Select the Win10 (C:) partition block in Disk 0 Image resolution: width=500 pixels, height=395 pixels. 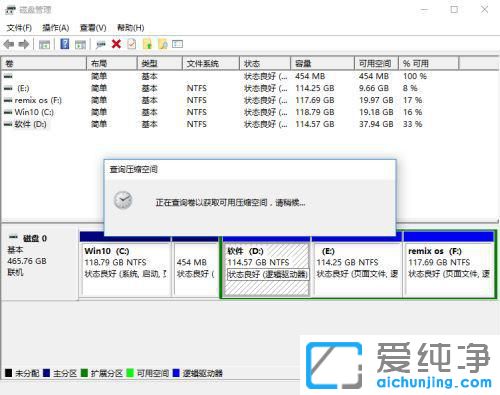126,269
